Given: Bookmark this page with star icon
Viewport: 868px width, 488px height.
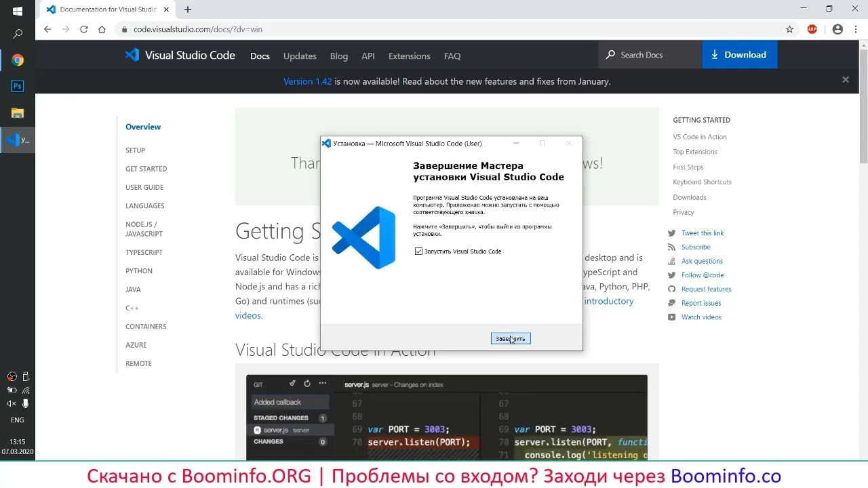Looking at the screenshot, I should point(789,29).
